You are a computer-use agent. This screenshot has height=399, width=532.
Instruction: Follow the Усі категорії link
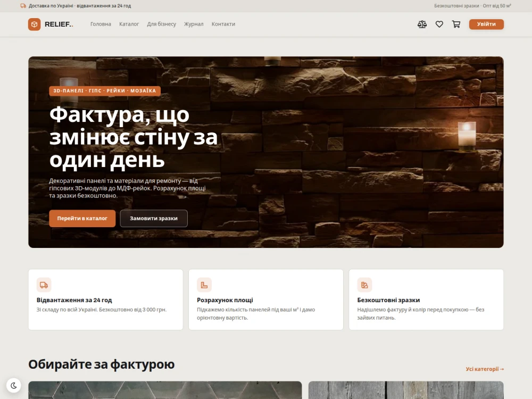coord(485,369)
